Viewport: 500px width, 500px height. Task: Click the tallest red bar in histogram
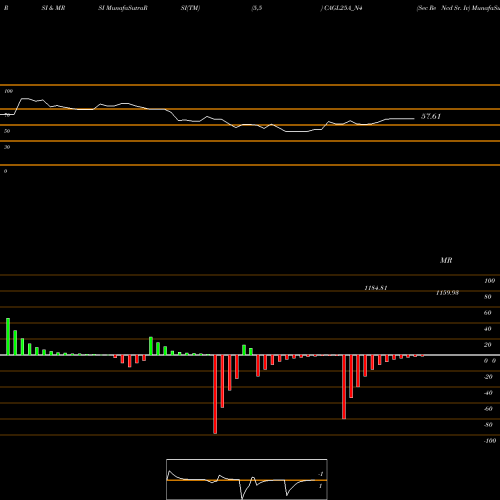215,394
